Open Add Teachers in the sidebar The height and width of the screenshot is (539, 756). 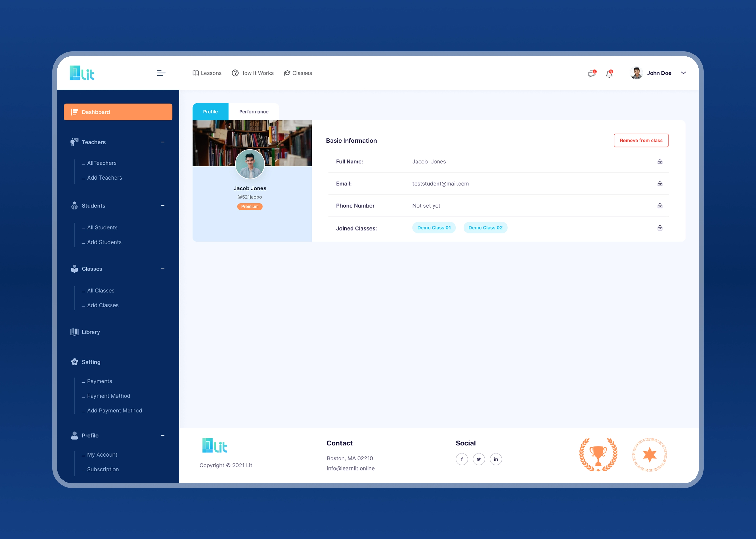click(104, 178)
